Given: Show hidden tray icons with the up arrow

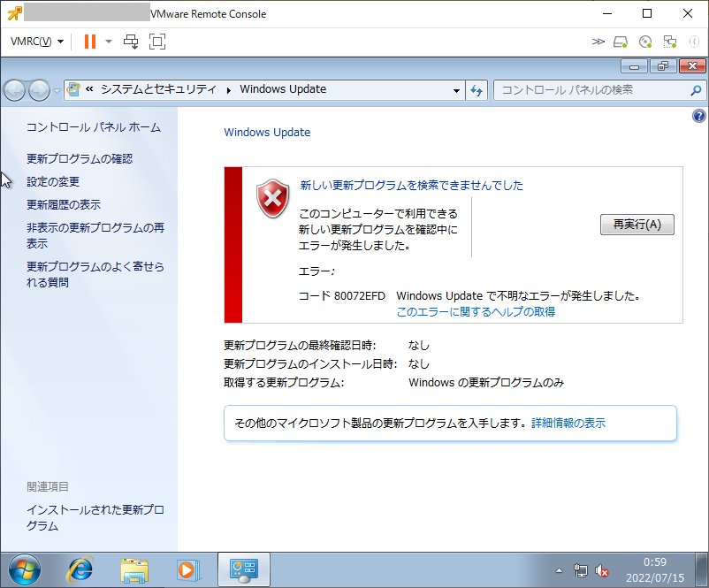Looking at the screenshot, I should [559, 571].
